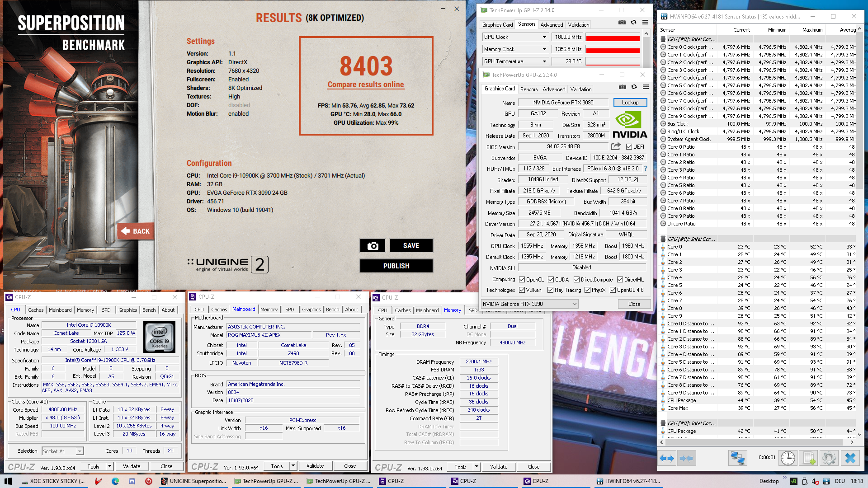Toggle the CUDA checkbox in GPU-Z
This screenshot has height=488, width=868.
(x=551, y=280)
